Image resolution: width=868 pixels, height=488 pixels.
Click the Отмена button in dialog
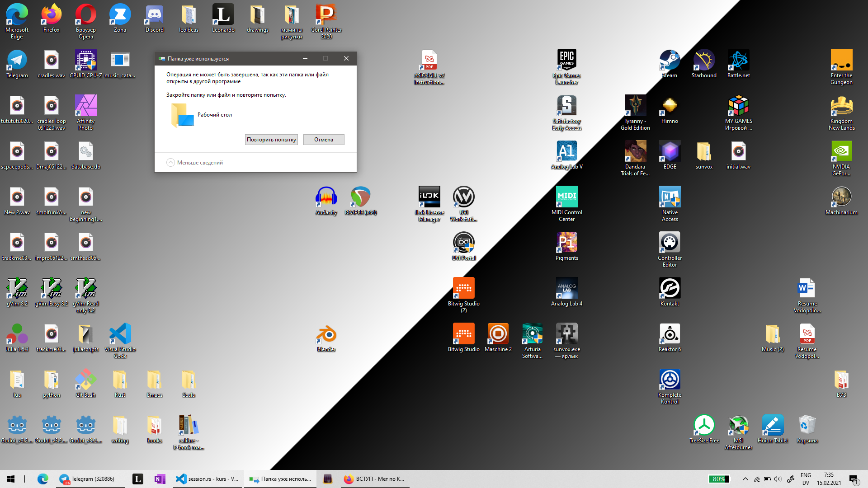tap(324, 140)
